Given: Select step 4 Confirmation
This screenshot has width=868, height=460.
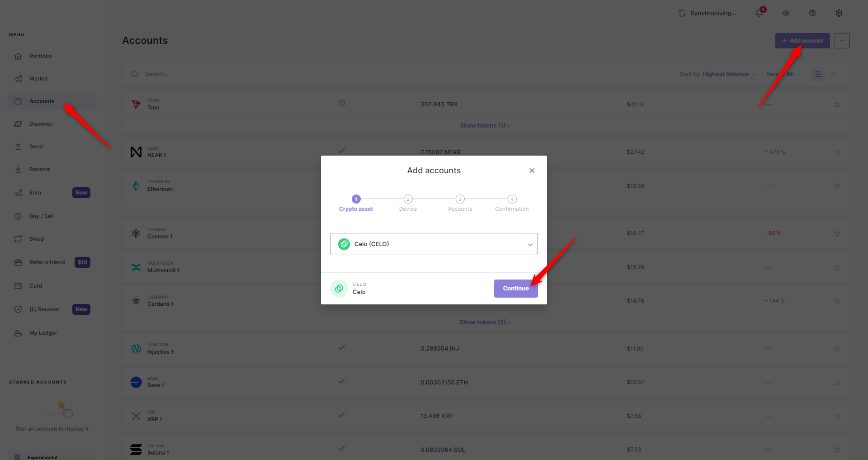Looking at the screenshot, I should (512, 203).
